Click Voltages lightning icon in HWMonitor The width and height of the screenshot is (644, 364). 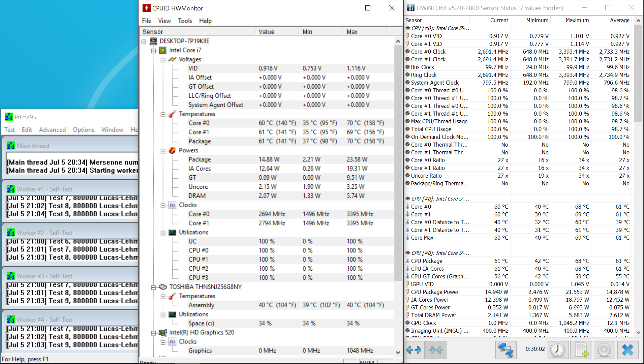(x=172, y=59)
